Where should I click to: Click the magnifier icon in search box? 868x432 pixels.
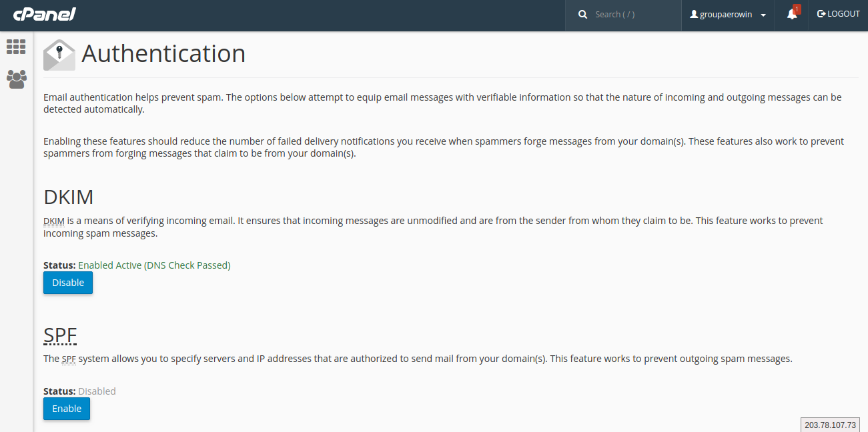[x=582, y=14]
